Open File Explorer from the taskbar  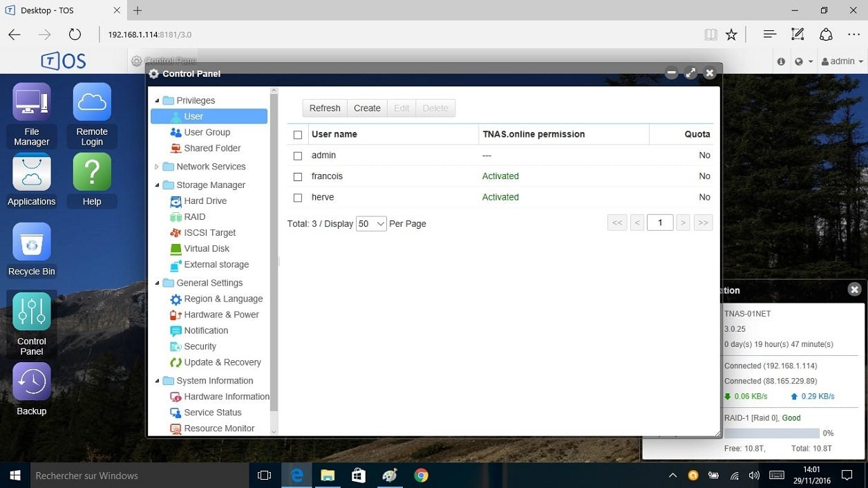[x=328, y=476]
